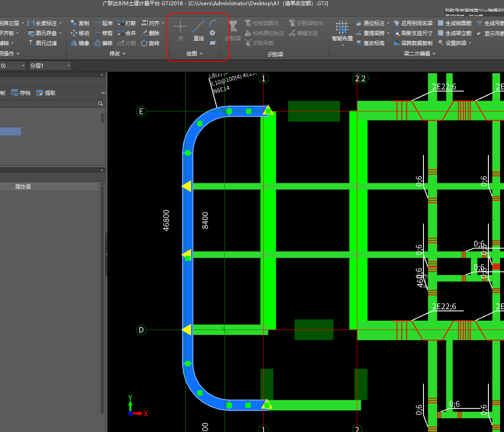Click 刷新支座尺寸 tool
Screen dimensions: 504x432
click(414, 33)
